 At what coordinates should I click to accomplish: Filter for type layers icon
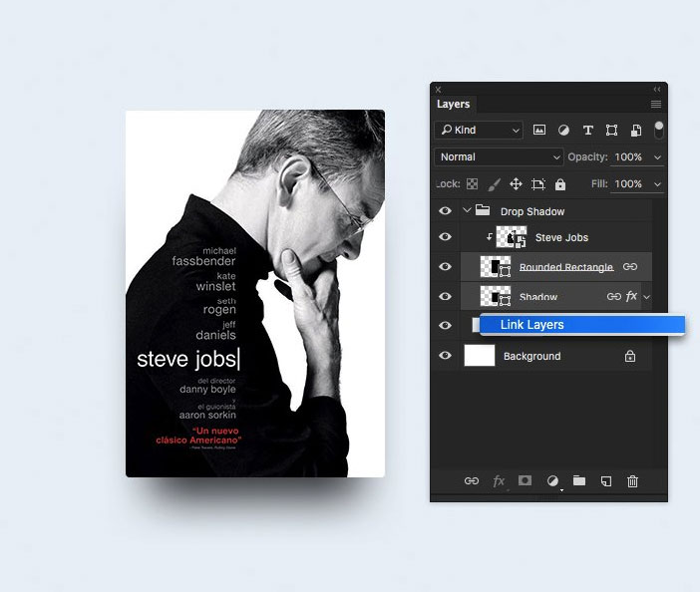pos(588,130)
